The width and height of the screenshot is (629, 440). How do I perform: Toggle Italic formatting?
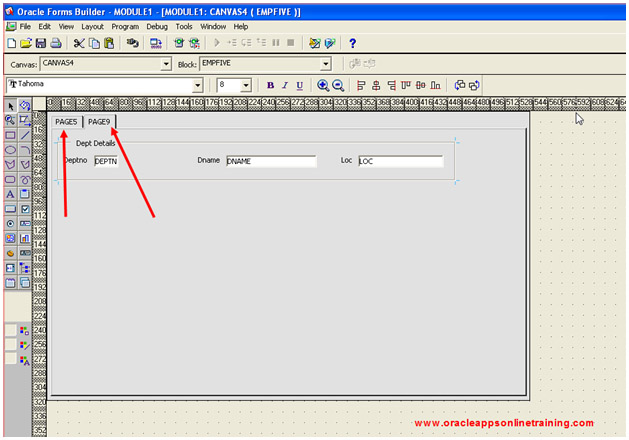click(284, 85)
